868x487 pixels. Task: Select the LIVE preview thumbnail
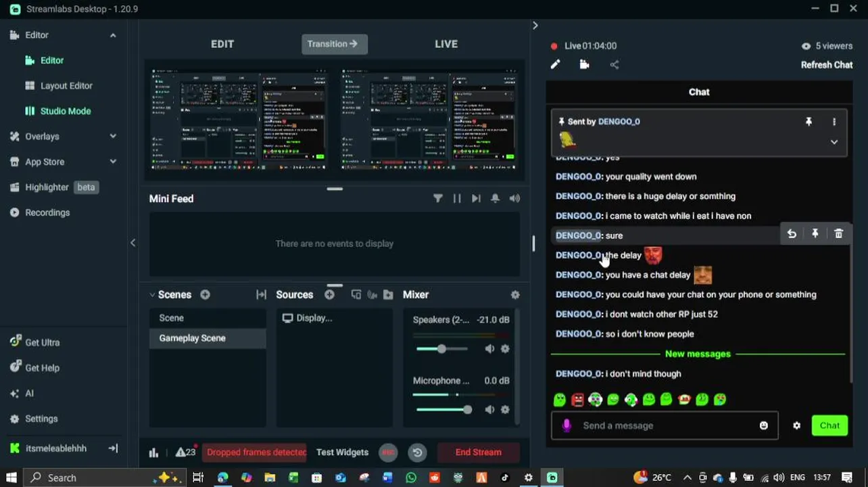(x=429, y=119)
